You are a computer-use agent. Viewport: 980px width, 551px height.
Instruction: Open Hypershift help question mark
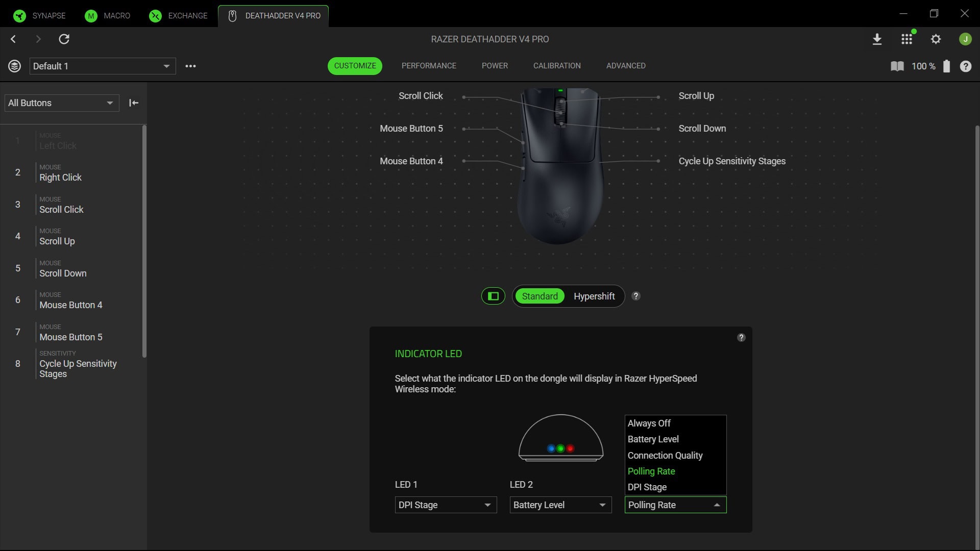coord(636,296)
